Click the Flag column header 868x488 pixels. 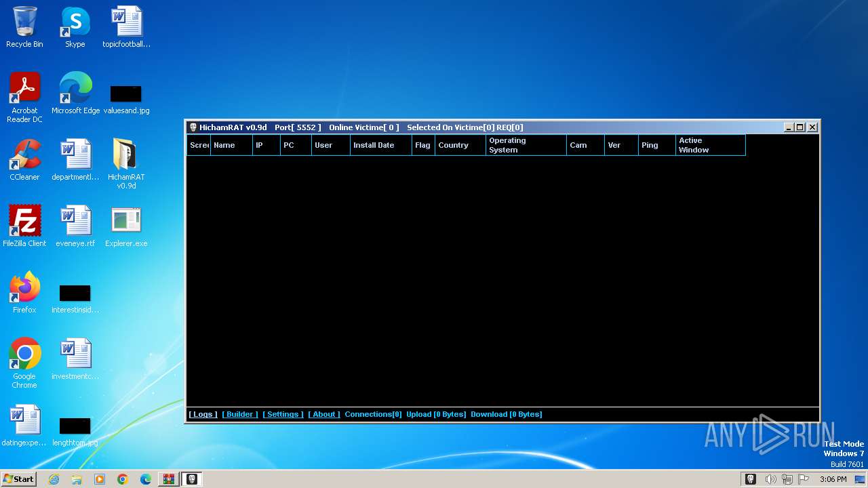point(423,145)
